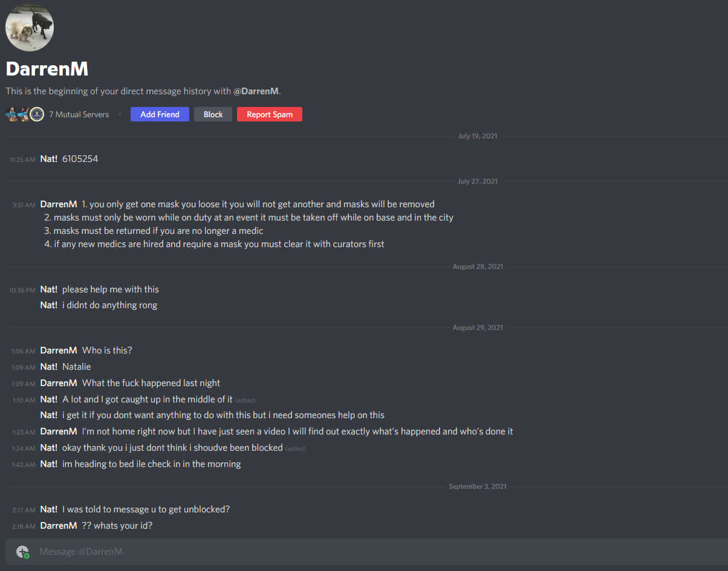Viewport: 728px width, 571px height.
Task: Click DarrenM's name on 'Who is this?'
Action: click(59, 350)
